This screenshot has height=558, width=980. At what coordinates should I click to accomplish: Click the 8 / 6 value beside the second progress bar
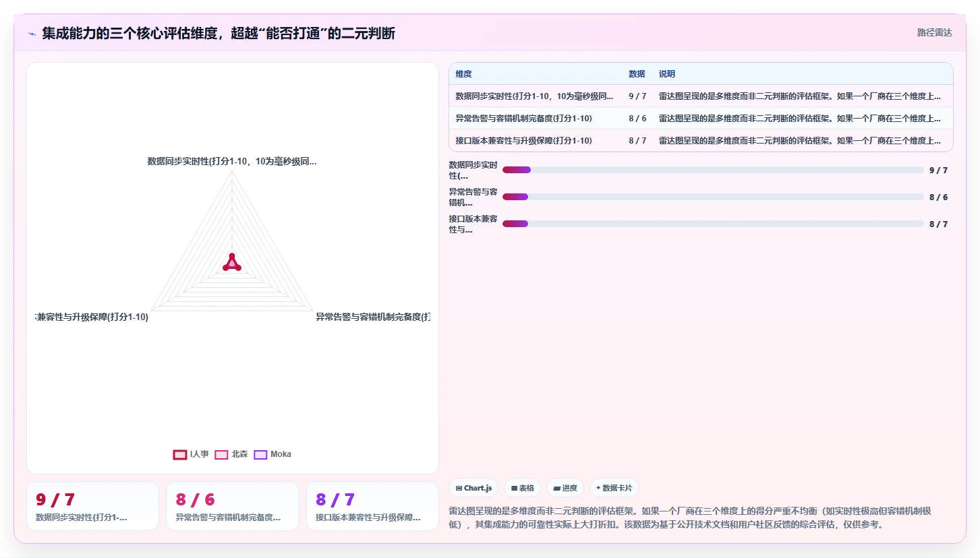[x=938, y=197]
